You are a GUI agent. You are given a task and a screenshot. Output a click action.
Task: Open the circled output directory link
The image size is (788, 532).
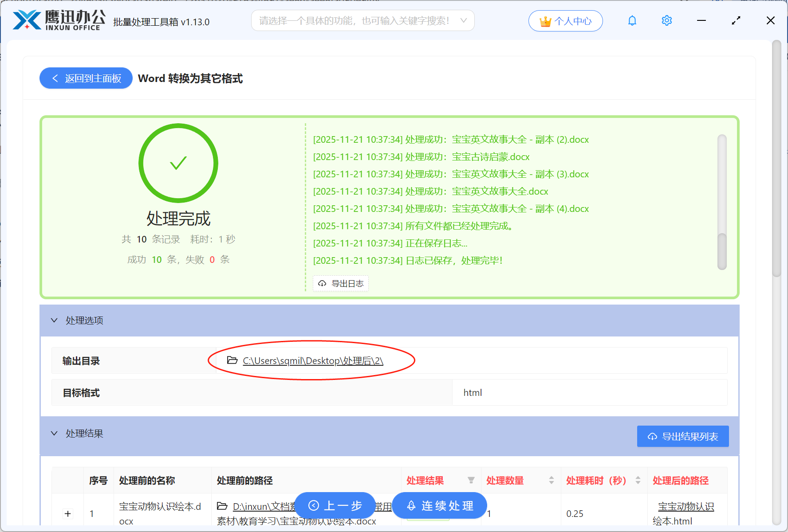click(x=312, y=360)
